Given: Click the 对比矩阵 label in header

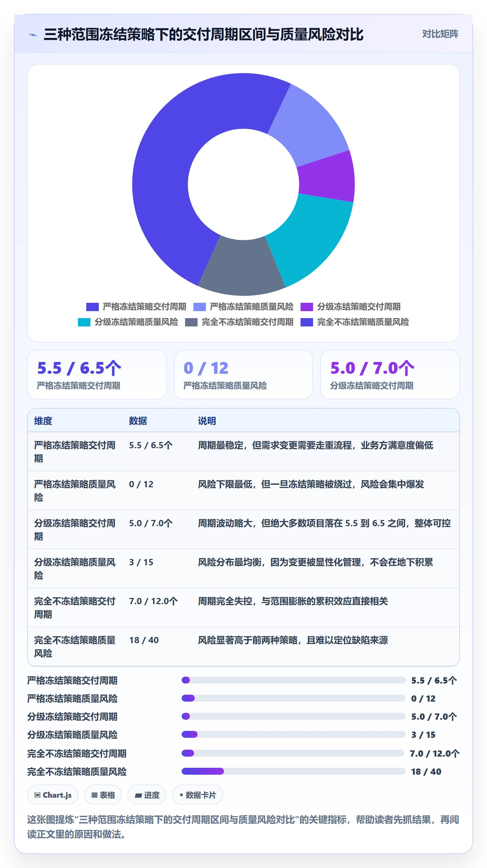Looking at the screenshot, I should click(x=440, y=34).
